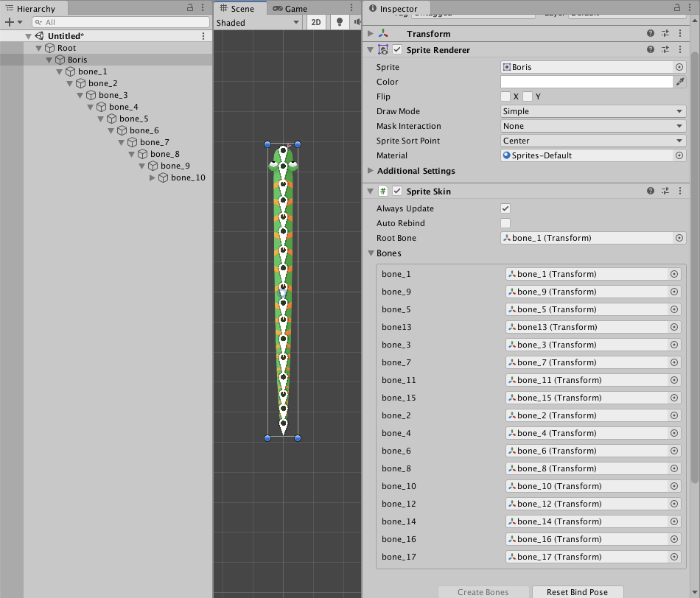Viewport: 700px width, 598px height.
Task: Click the Reset Bind Pose button
Action: click(577, 592)
